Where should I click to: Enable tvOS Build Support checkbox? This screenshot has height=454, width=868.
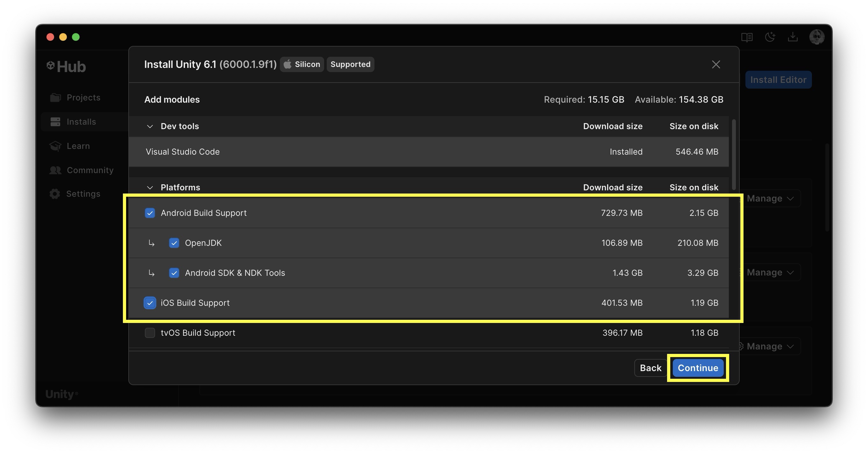click(x=150, y=333)
